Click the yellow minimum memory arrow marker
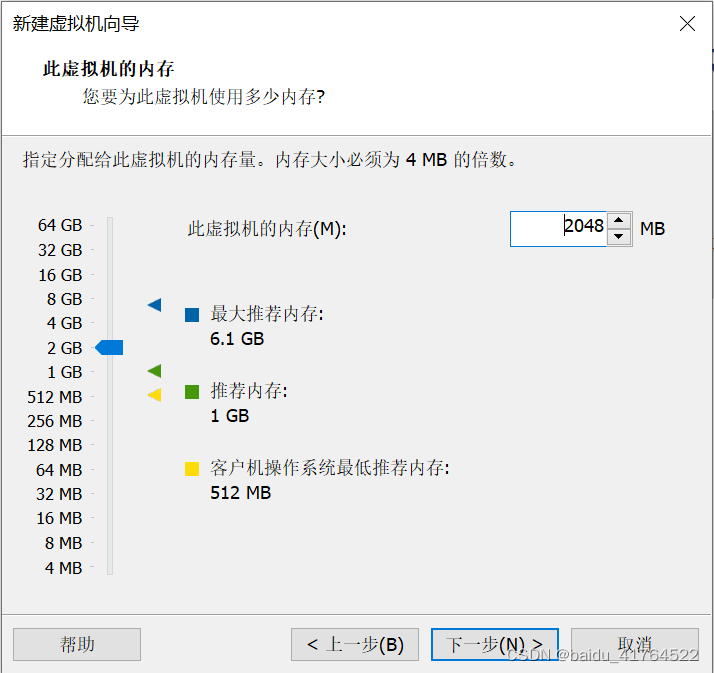714x673 pixels. click(x=154, y=394)
